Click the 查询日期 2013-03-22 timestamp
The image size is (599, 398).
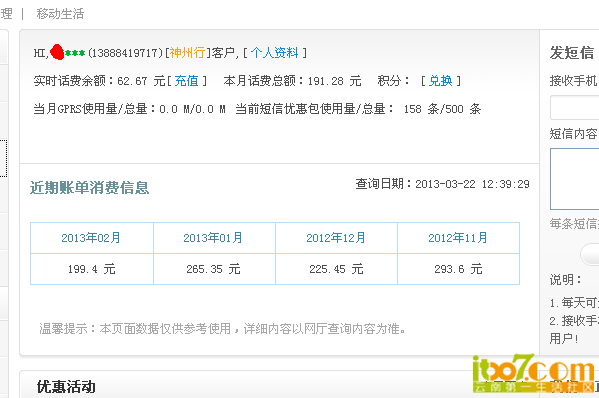(x=442, y=184)
